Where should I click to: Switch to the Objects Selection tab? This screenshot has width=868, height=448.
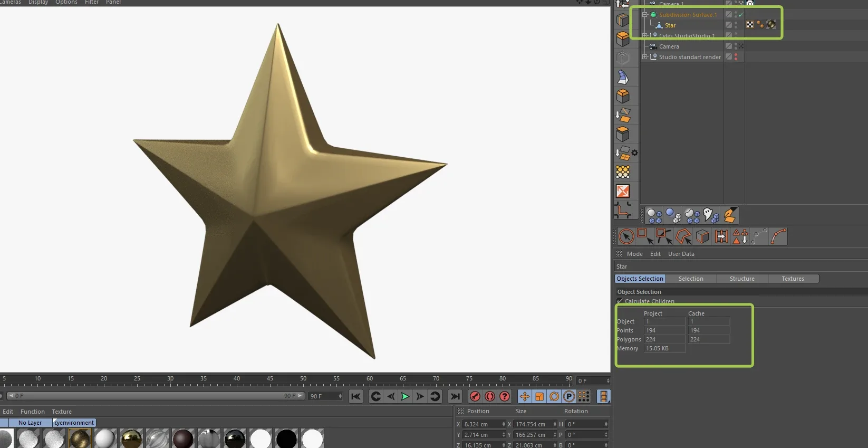coord(640,279)
